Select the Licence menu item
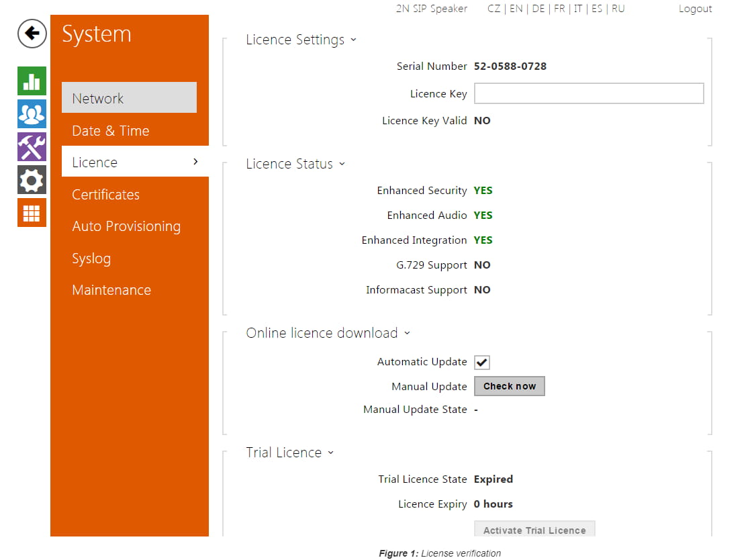This screenshot has width=750, height=560. click(135, 162)
